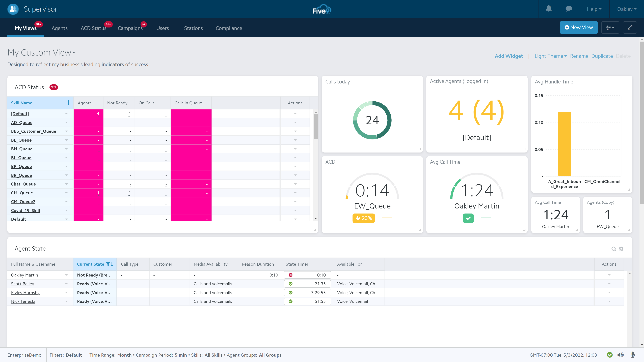Enter fullscreen with the expand arrows icon

[630, 27]
